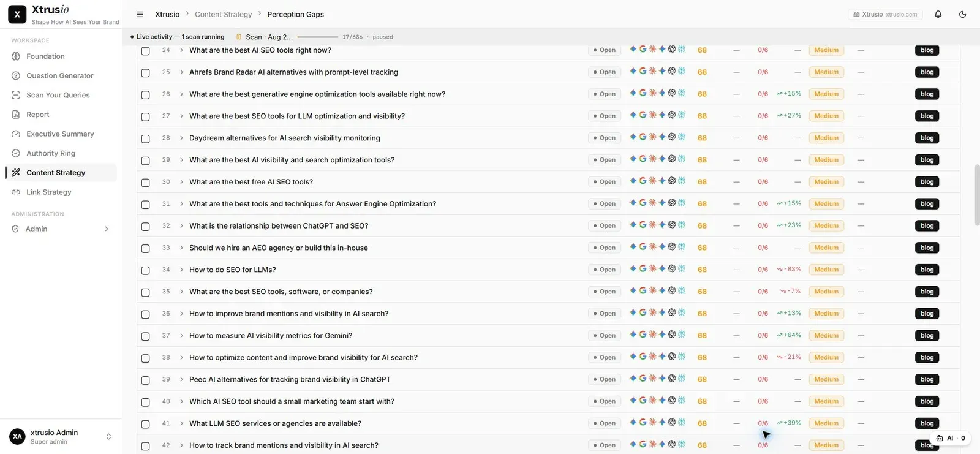Screen dimensions: 980x454
Task: Click the scan icon beside 'Scan · Aug 2...'
Action: tap(239, 37)
